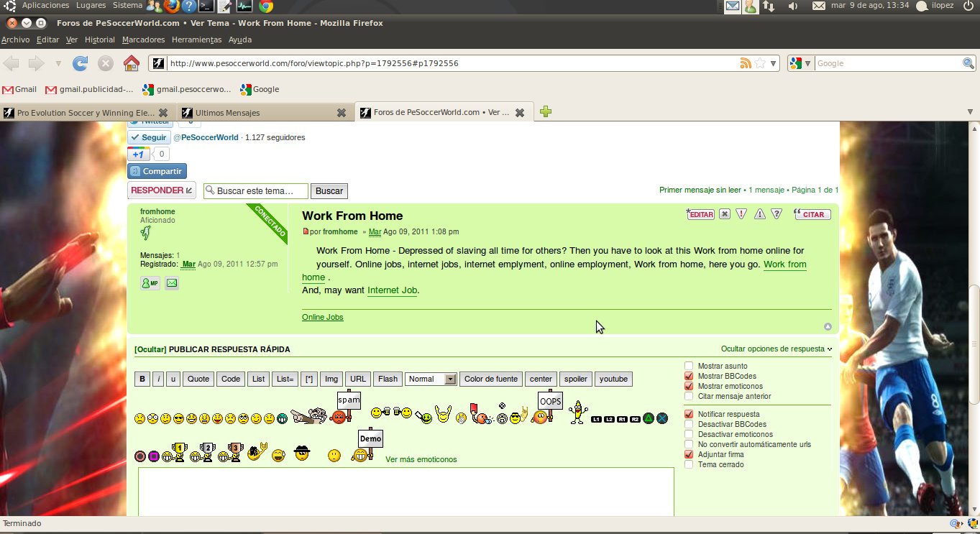Enable Citar mensaje anterior
This screenshot has height=534, width=980.
(x=689, y=396)
